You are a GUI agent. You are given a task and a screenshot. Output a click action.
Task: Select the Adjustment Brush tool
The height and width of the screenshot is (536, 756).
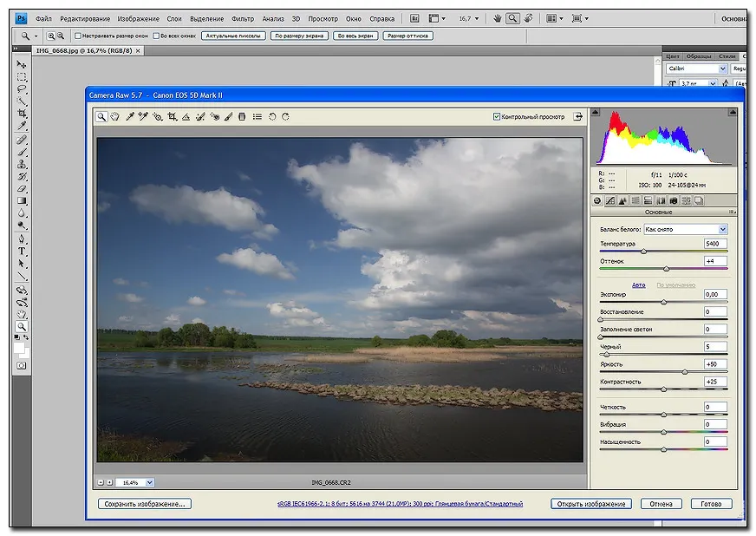point(229,117)
